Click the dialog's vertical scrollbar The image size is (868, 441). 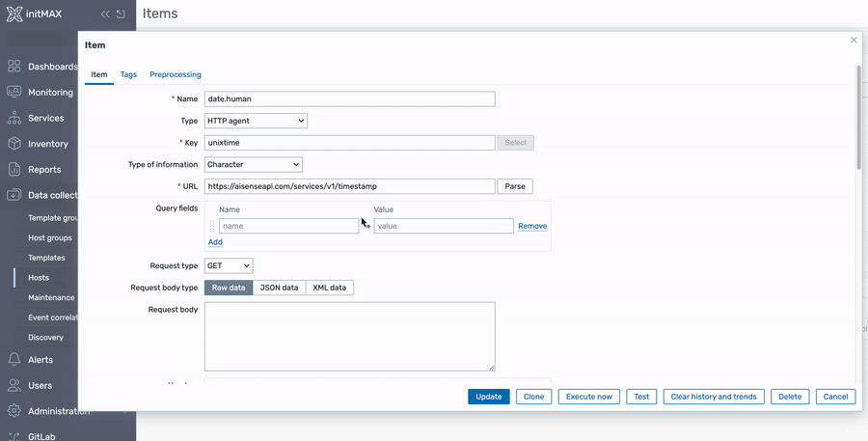[858, 116]
